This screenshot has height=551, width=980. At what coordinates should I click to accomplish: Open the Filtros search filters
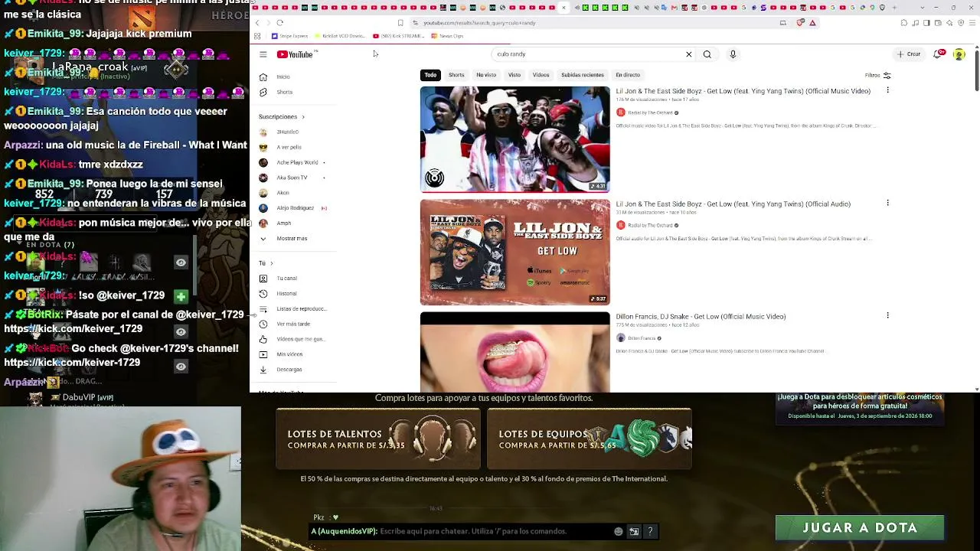tap(877, 75)
